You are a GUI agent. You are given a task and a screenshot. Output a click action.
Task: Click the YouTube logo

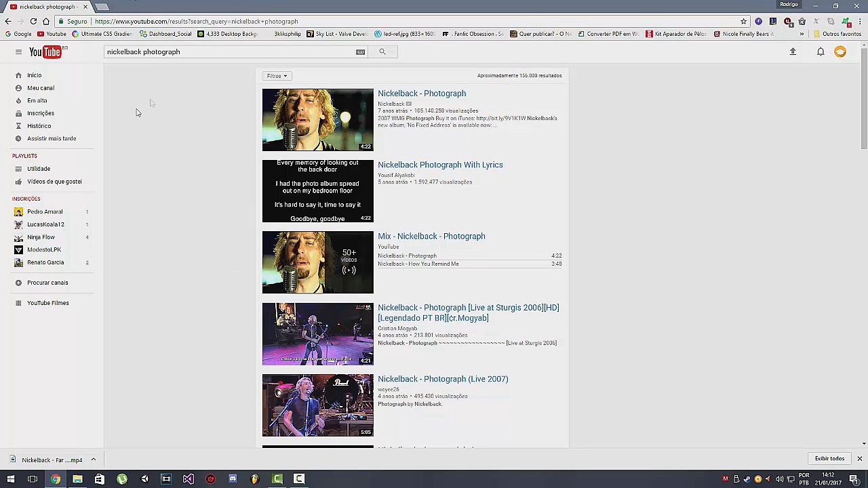[x=47, y=52]
